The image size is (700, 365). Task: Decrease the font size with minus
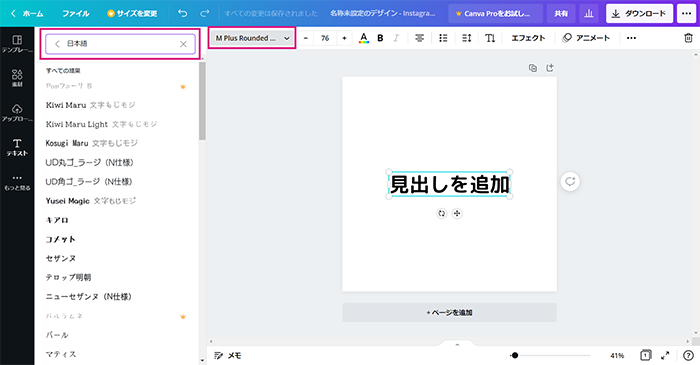pos(306,38)
